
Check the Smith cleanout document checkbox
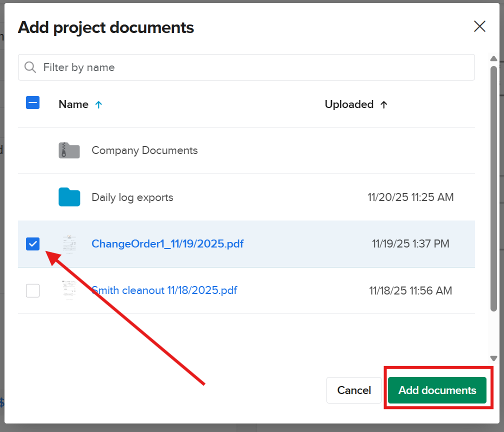click(x=32, y=290)
